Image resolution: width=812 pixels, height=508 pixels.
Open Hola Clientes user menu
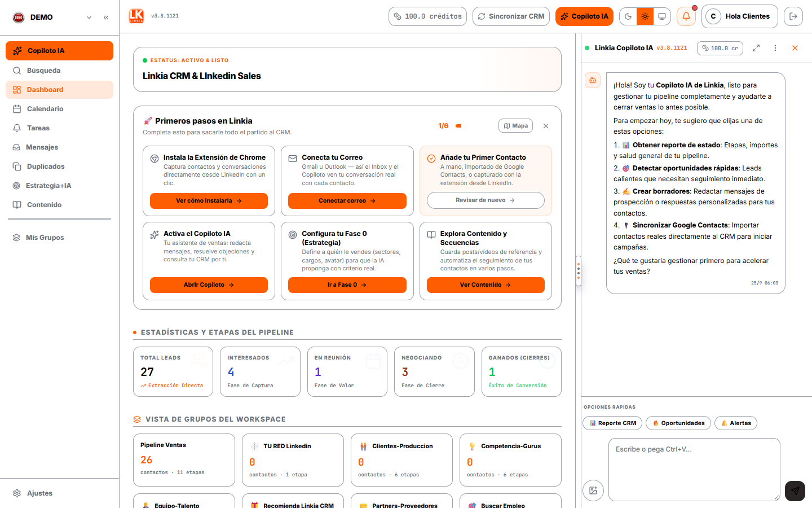(740, 16)
